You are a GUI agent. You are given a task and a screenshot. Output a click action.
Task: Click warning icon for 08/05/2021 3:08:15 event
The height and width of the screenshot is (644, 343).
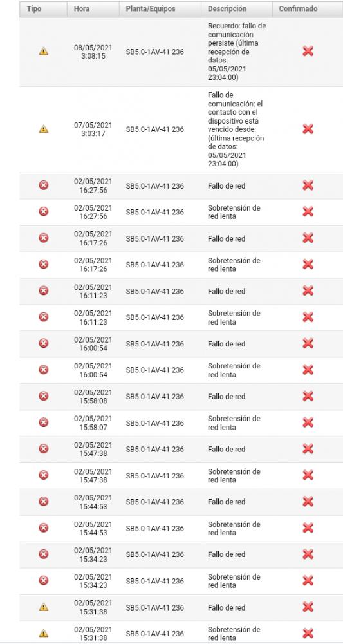pos(44,52)
